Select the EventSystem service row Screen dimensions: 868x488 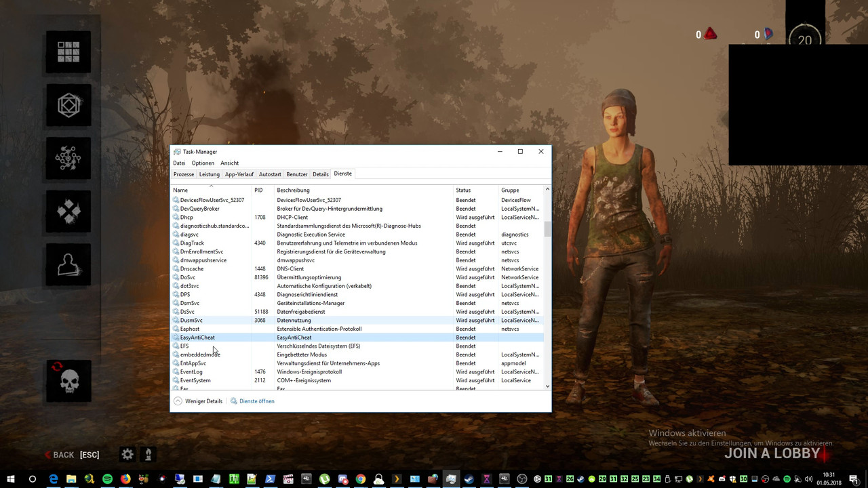click(357, 380)
